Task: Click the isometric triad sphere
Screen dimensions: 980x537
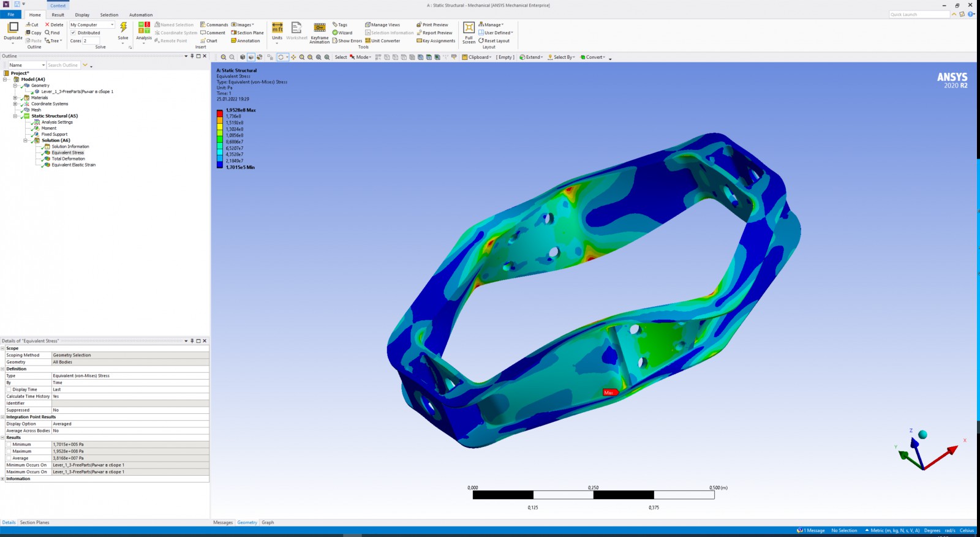Action: click(922, 435)
